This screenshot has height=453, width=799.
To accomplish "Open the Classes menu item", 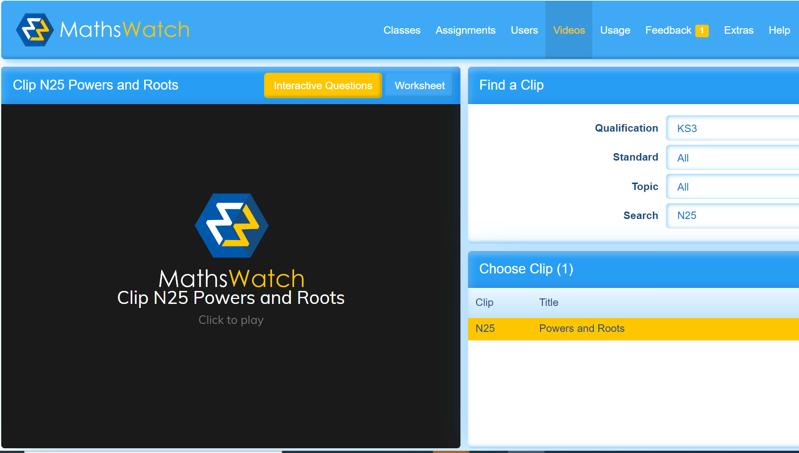I will click(x=402, y=31).
